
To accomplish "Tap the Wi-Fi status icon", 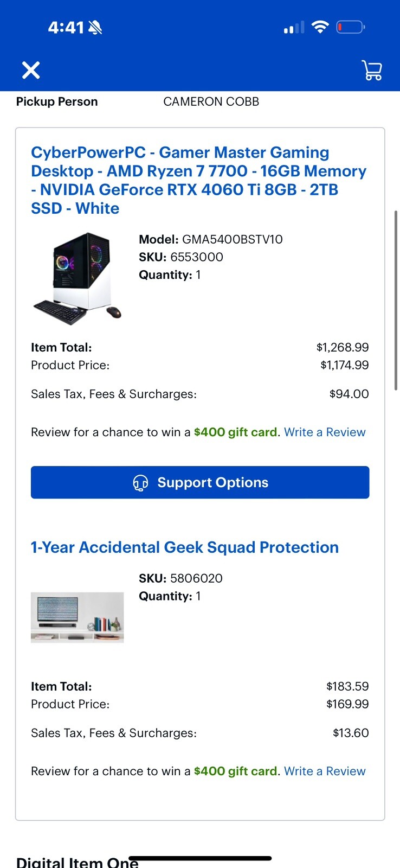I will (x=320, y=27).
